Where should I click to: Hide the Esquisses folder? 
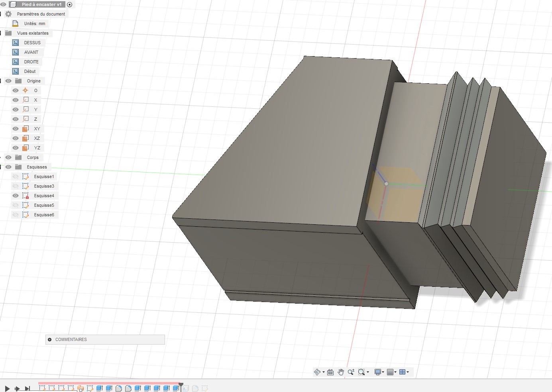pos(8,167)
